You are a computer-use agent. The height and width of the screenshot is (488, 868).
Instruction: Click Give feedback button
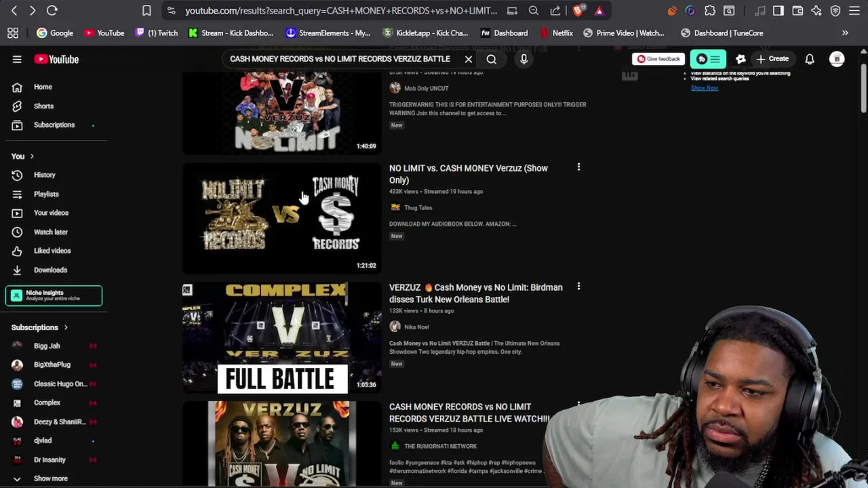point(658,59)
